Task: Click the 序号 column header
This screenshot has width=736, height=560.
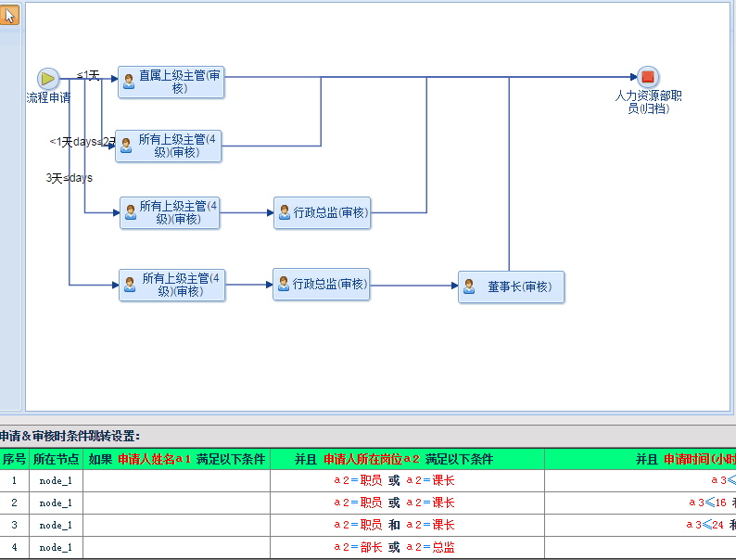Action: point(14,459)
